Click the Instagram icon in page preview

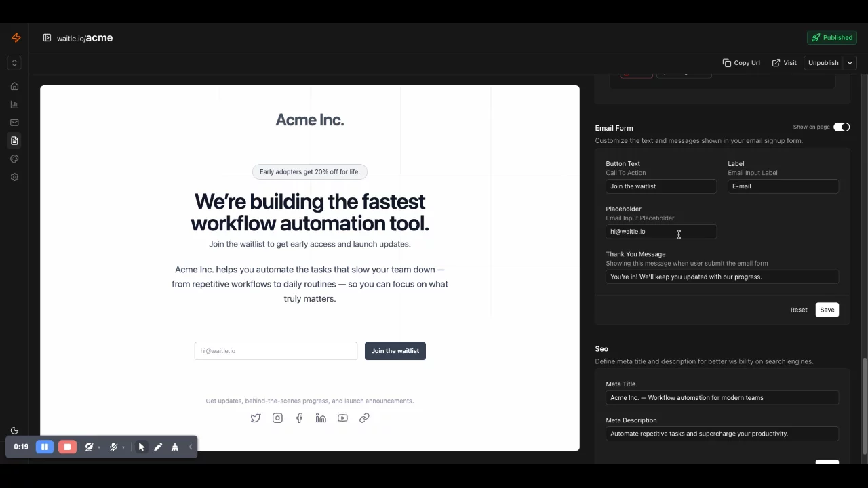277,418
